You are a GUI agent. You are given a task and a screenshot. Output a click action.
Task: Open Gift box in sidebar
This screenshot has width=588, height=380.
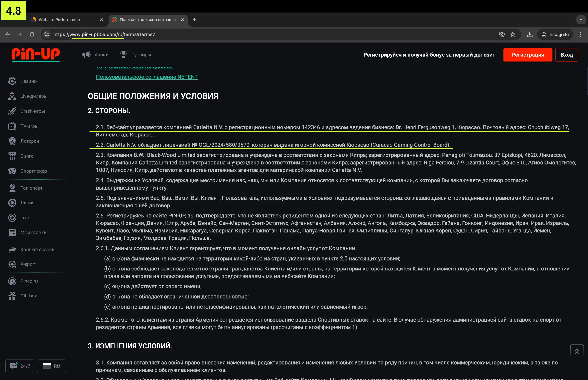click(x=28, y=296)
